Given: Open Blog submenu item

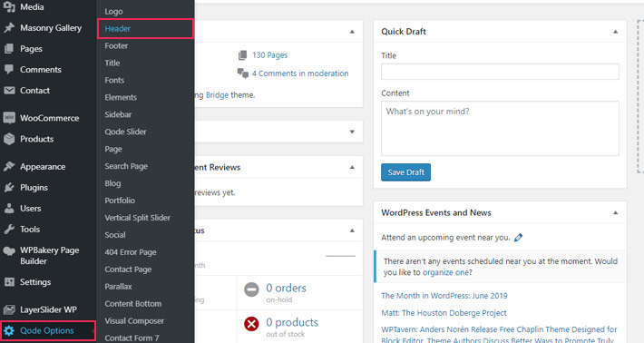Looking at the screenshot, I should click(112, 183).
